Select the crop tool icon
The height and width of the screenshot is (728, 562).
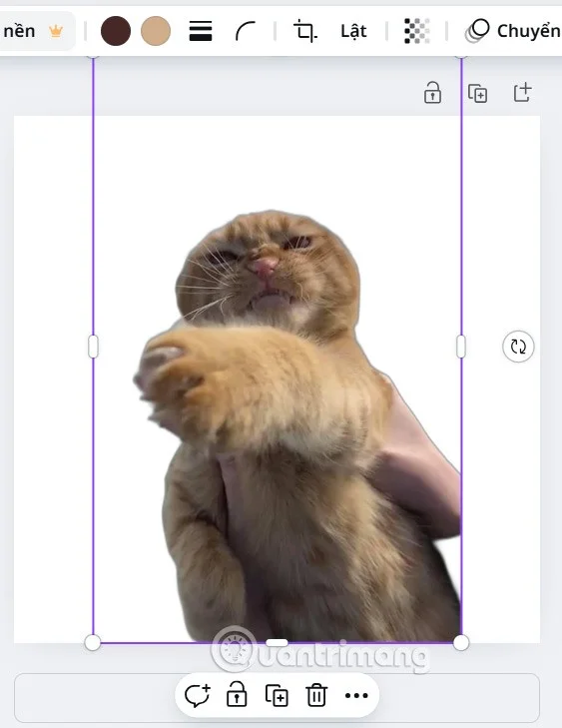[x=305, y=31]
